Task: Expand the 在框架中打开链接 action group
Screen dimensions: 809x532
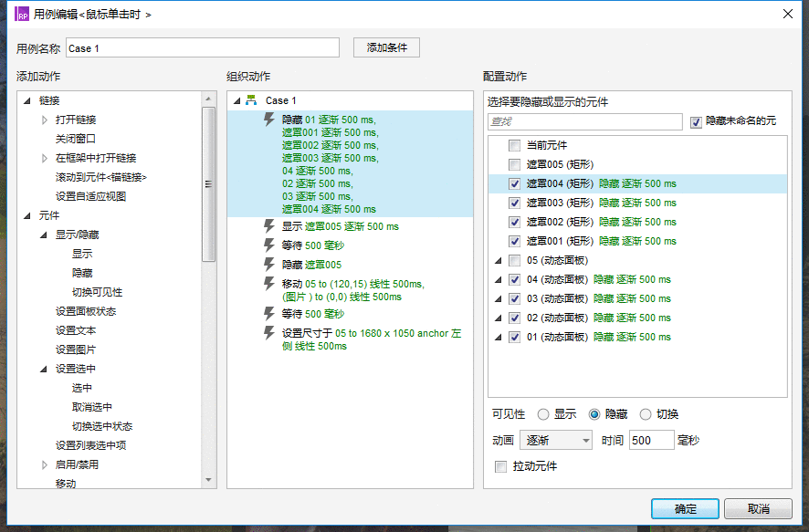Action: (45, 158)
